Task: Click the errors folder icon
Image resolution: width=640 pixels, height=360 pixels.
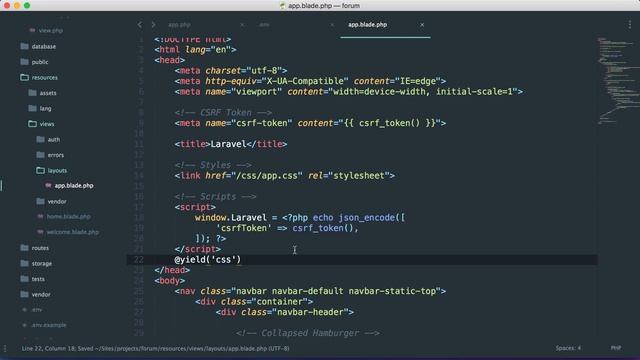Action: [40, 155]
